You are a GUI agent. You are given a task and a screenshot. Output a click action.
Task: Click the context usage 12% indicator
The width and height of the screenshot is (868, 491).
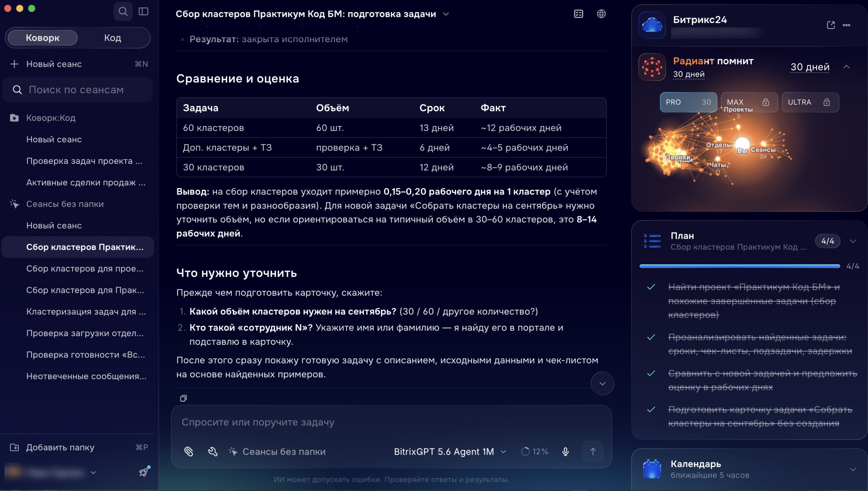535,451
